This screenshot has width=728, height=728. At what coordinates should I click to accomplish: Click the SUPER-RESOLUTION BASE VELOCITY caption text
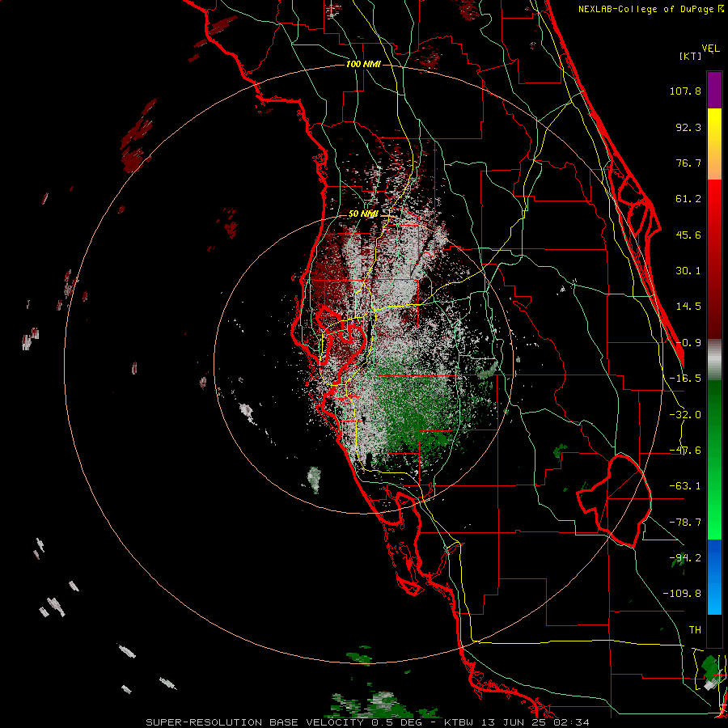(256, 722)
